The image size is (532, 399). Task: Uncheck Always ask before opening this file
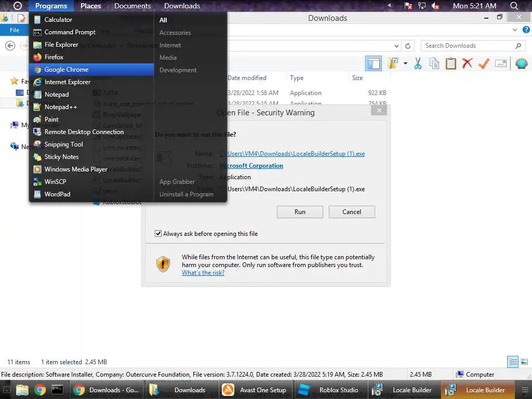[158, 233]
